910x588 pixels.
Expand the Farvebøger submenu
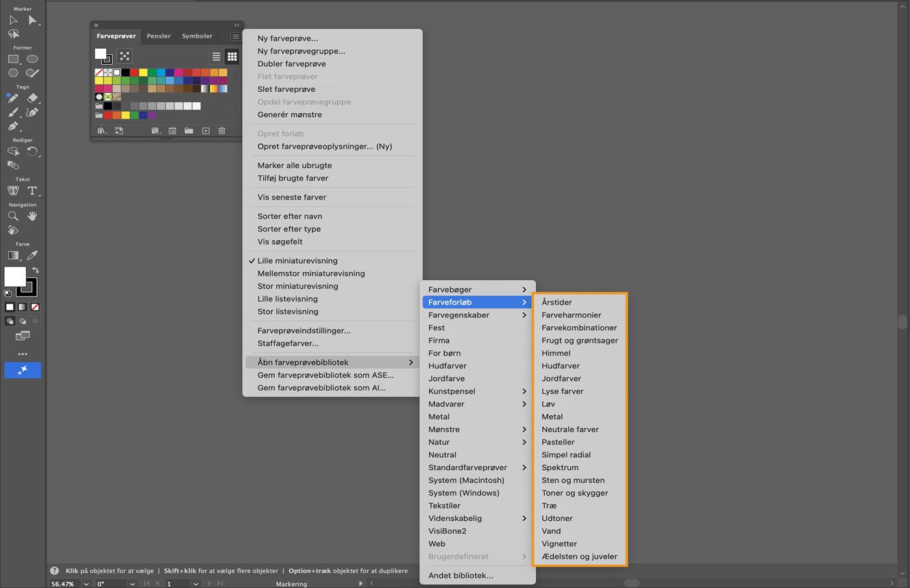coord(478,289)
